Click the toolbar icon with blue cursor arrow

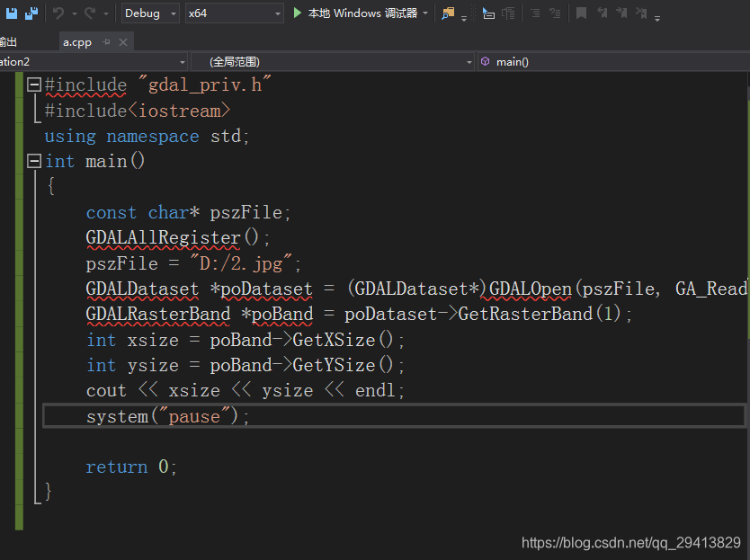pyautogui.click(x=488, y=13)
